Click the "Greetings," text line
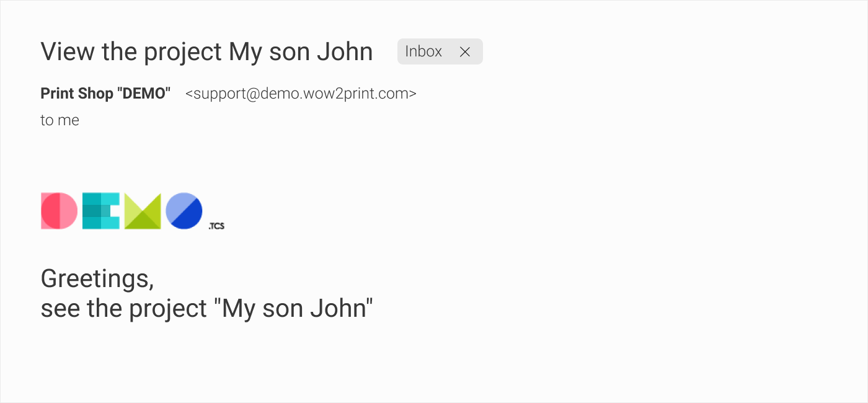868x403 pixels. click(x=97, y=279)
